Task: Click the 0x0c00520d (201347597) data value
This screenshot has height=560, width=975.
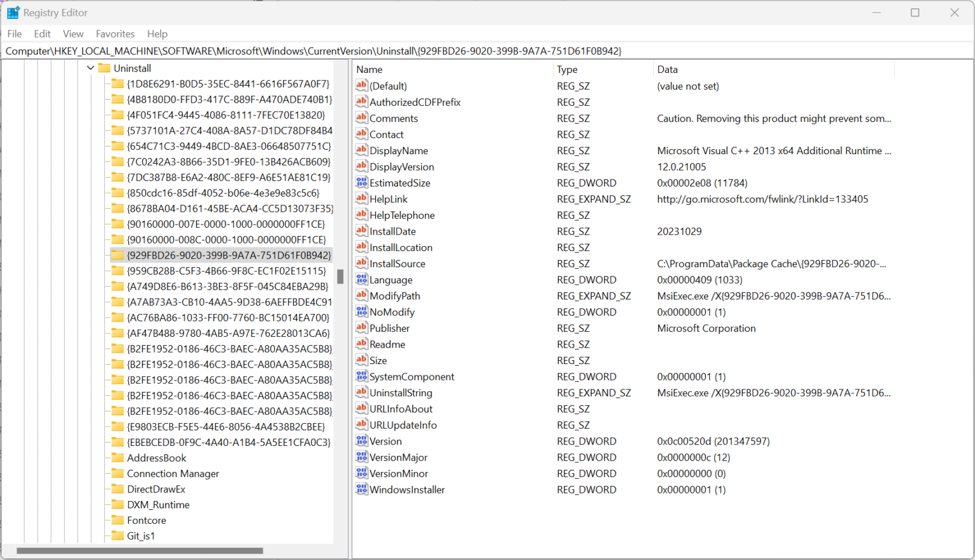Action: pyautogui.click(x=713, y=441)
